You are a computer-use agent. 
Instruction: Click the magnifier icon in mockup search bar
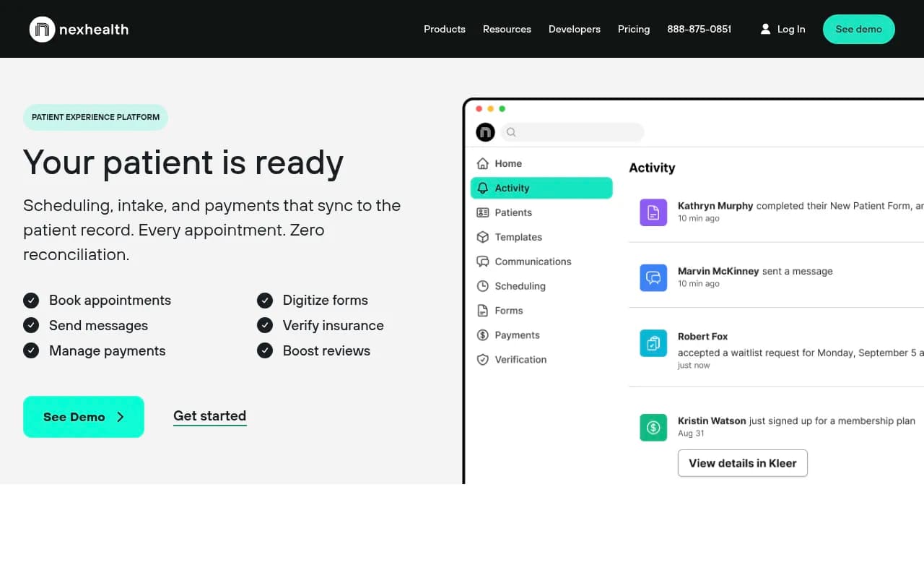[x=511, y=132]
